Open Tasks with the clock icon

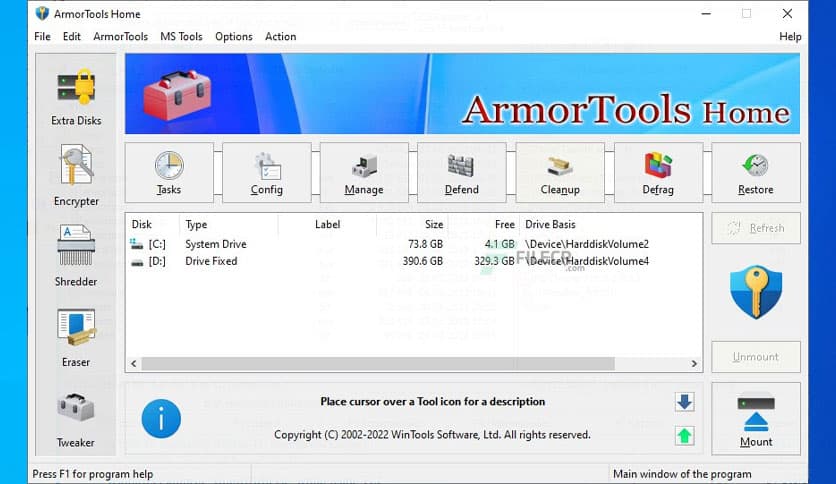169,173
